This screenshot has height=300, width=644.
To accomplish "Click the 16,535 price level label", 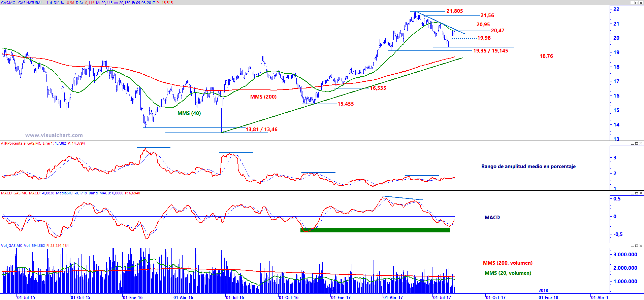I will pyautogui.click(x=378, y=88).
